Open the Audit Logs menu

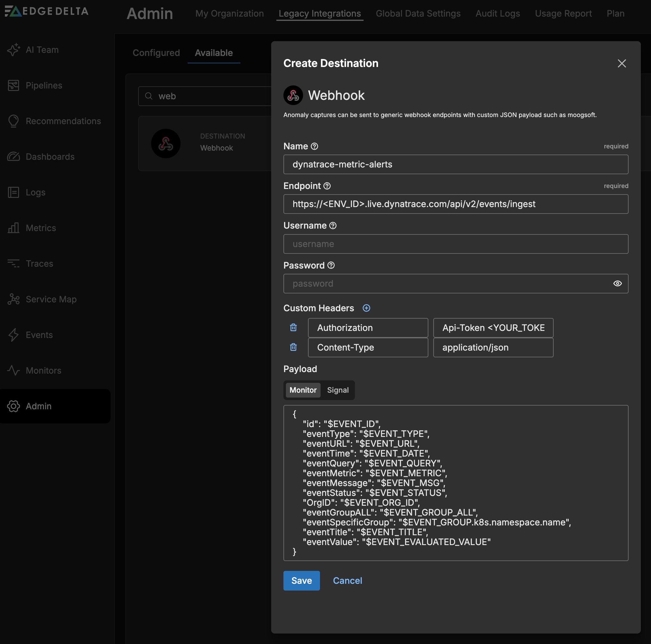point(498,14)
